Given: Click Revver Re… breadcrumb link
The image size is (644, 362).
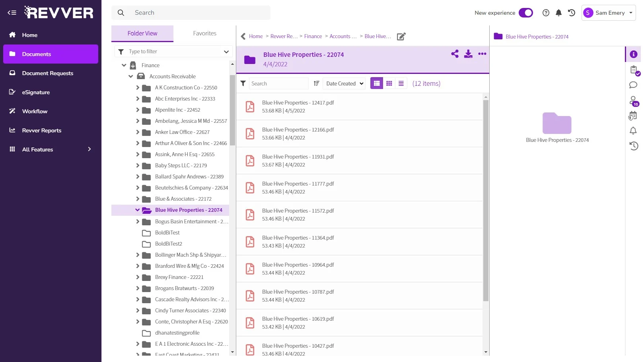Looking at the screenshot, I should 284,37.
